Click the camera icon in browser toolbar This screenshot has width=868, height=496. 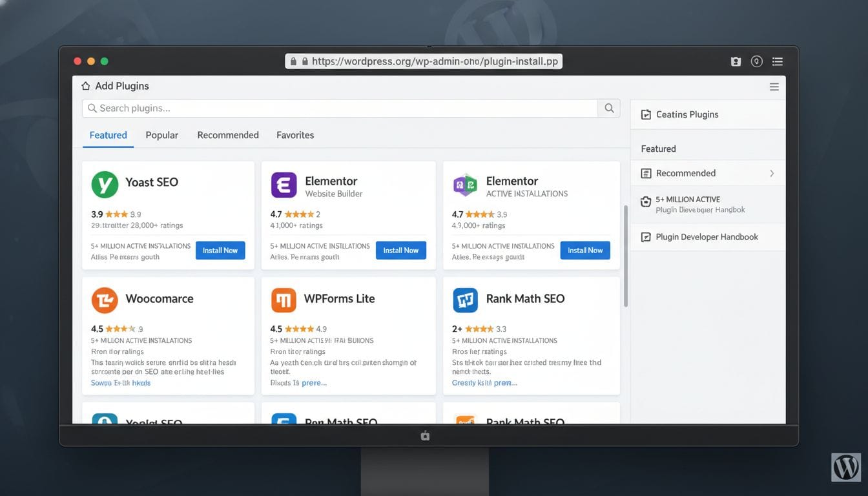tap(736, 61)
